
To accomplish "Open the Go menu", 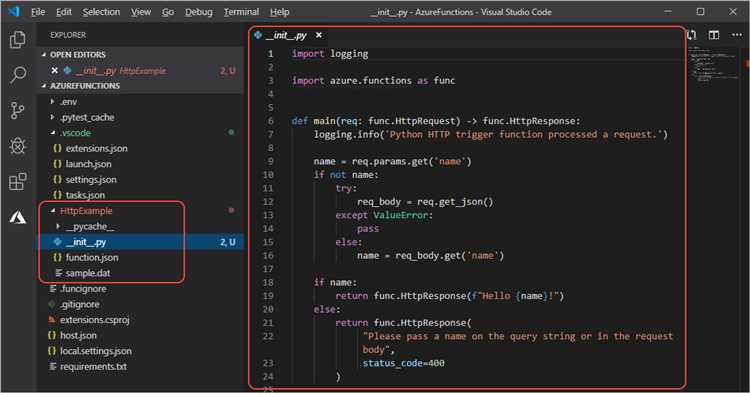I will (x=167, y=12).
